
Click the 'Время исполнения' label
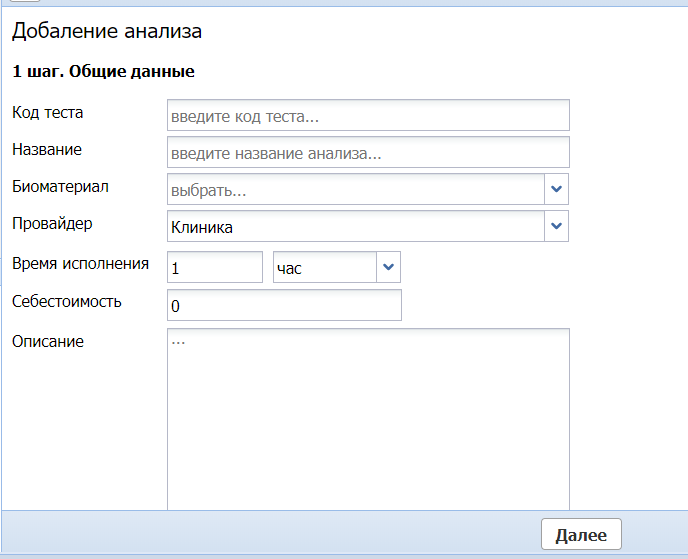(x=80, y=265)
